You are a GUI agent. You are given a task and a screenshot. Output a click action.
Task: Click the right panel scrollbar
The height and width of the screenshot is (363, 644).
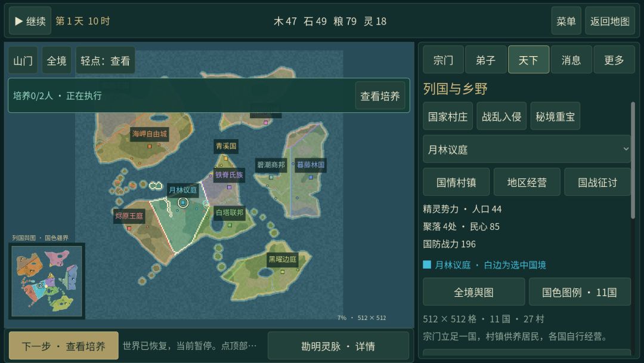[x=633, y=161]
